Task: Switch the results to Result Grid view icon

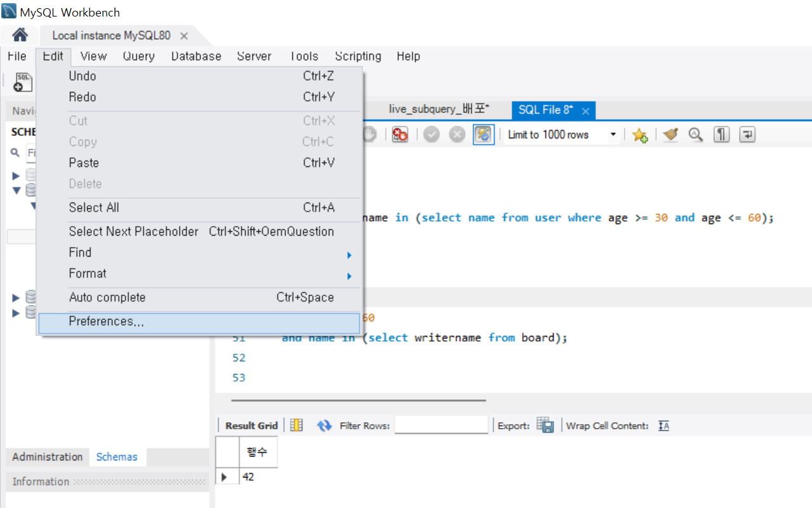Action: [296, 425]
